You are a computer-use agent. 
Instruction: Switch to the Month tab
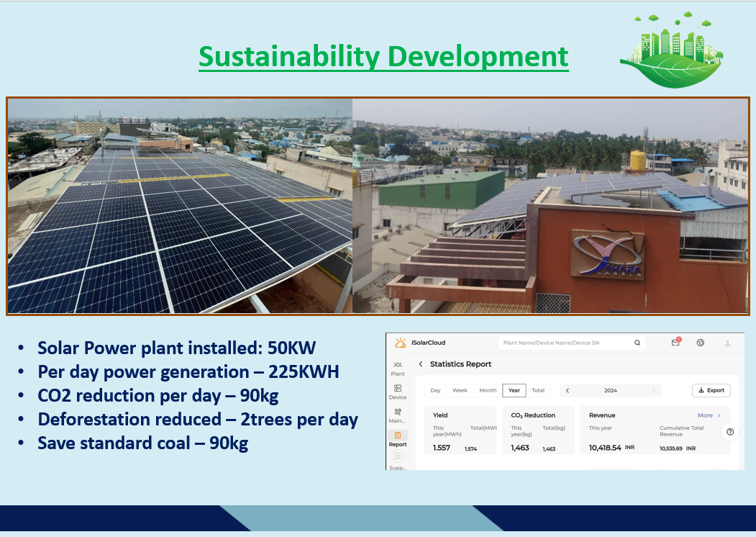pos(488,390)
